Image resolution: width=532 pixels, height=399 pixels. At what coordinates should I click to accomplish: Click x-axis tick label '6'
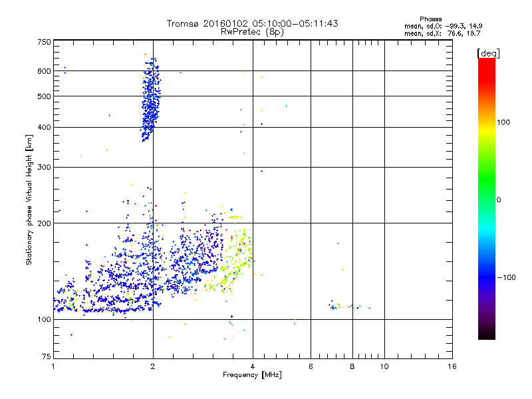point(311,366)
